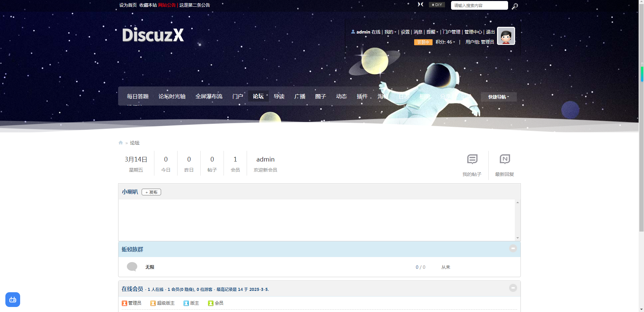Click the 无限 forum bubble icon

tap(132, 267)
